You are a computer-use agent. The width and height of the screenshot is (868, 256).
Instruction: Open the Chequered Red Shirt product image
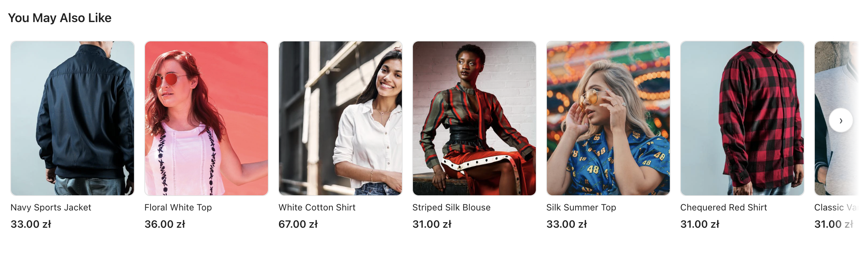[x=742, y=118]
